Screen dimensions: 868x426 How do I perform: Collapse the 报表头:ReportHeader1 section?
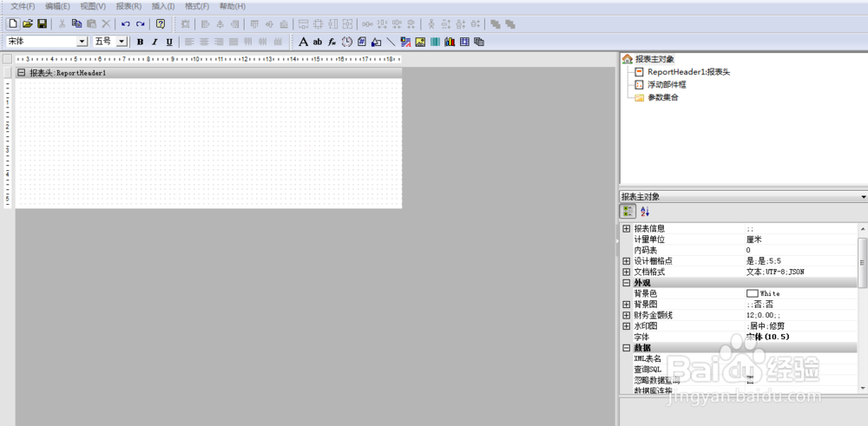(21, 73)
